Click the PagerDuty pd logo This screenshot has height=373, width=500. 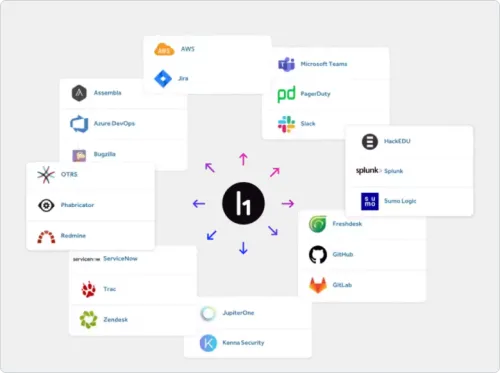click(287, 94)
